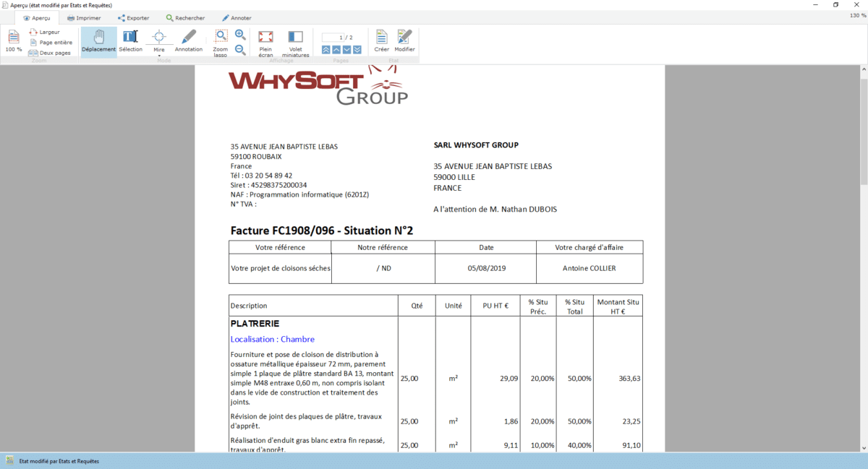
Task: Click the vertical scrollbar thumb
Action: click(x=863, y=130)
